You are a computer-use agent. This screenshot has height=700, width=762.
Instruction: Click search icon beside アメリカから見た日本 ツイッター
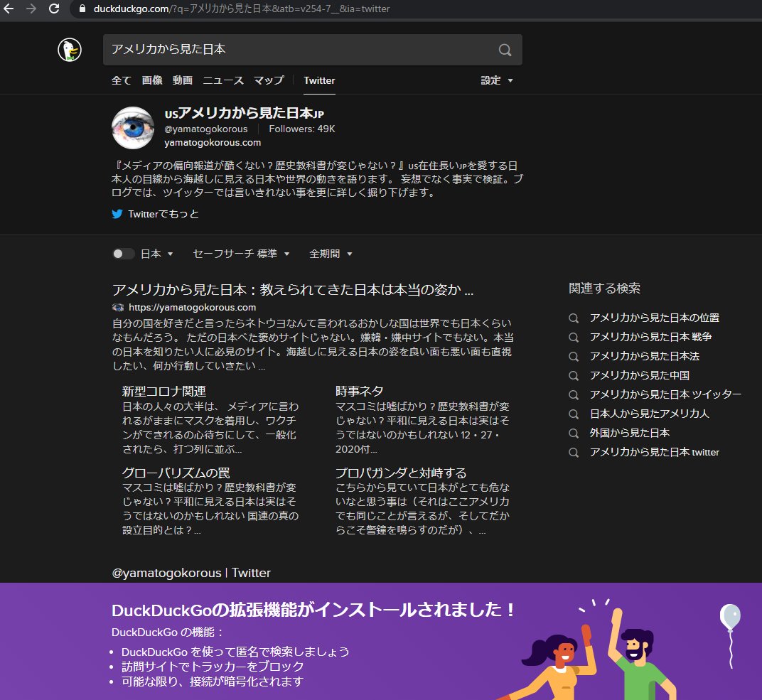[574, 395]
